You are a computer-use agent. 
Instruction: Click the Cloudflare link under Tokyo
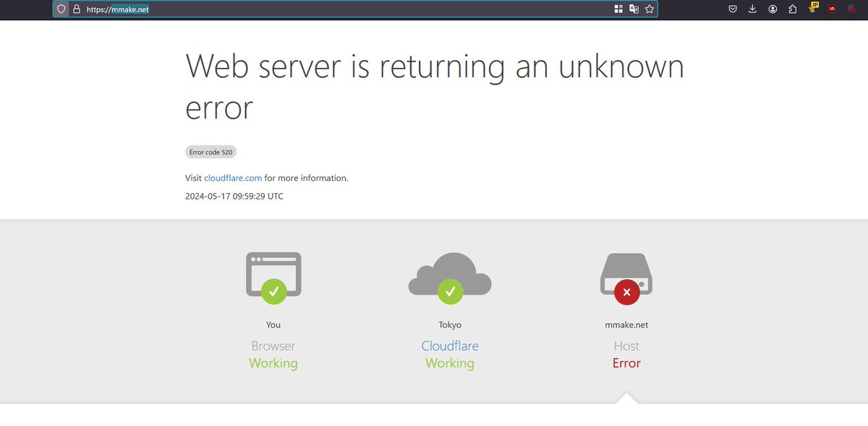pyautogui.click(x=450, y=346)
